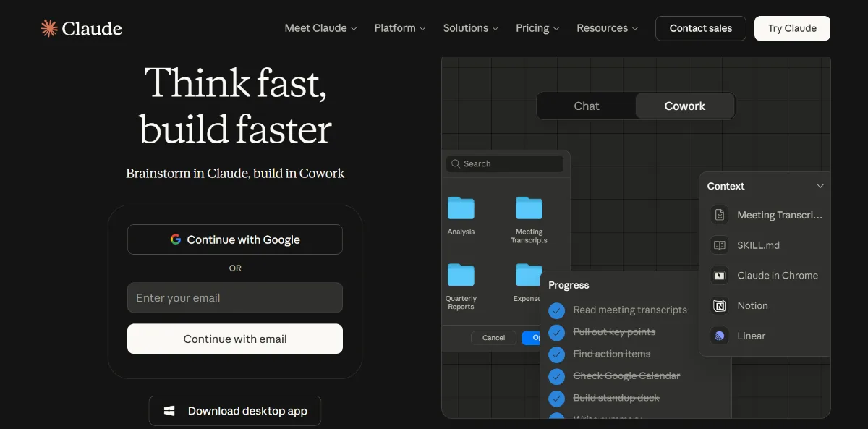Click the 'Build standup deck' text
The image size is (868, 429).
pyautogui.click(x=616, y=398)
